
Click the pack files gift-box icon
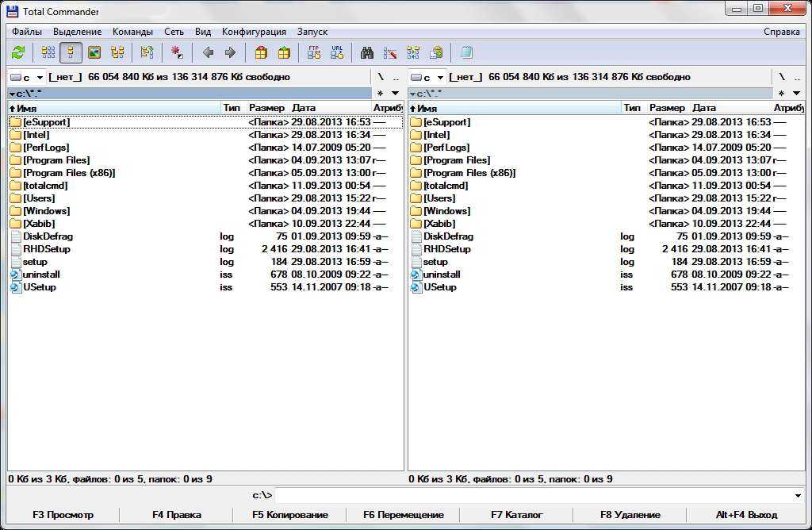pos(261,53)
